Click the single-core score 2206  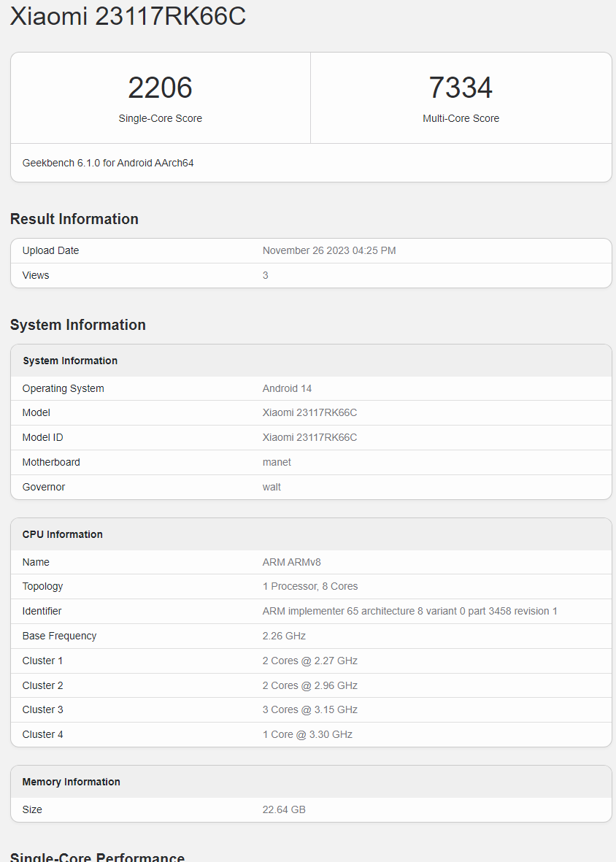(160, 88)
